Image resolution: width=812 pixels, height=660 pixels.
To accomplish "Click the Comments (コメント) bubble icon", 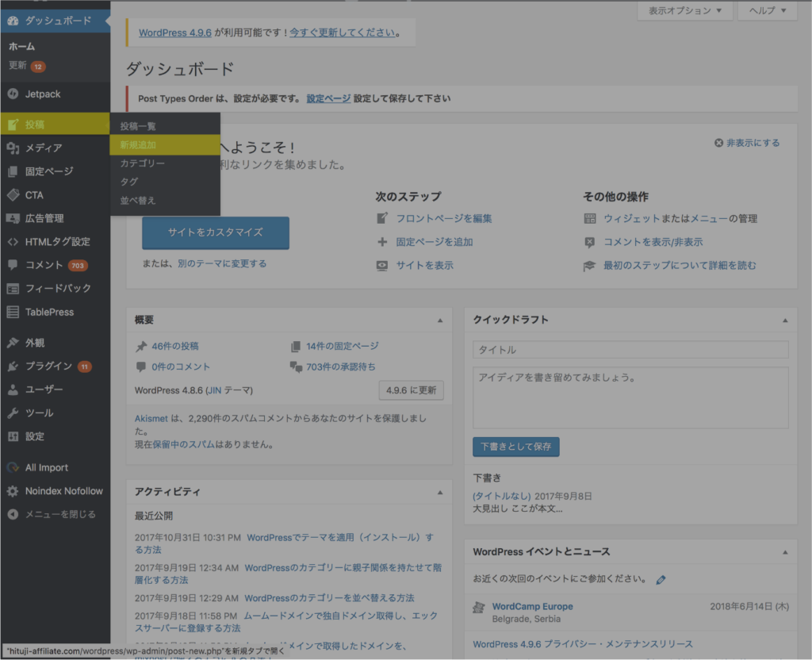I will pos(13,265).
